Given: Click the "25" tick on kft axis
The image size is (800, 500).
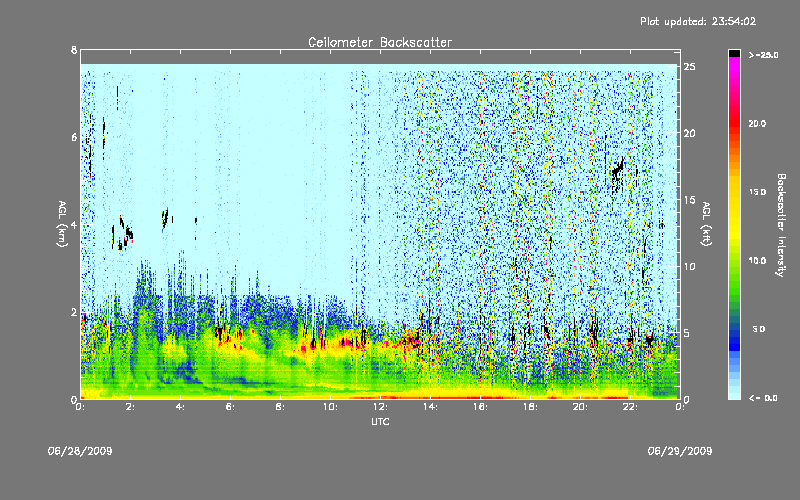Looking at the screenshot, I should pos(690,67).
